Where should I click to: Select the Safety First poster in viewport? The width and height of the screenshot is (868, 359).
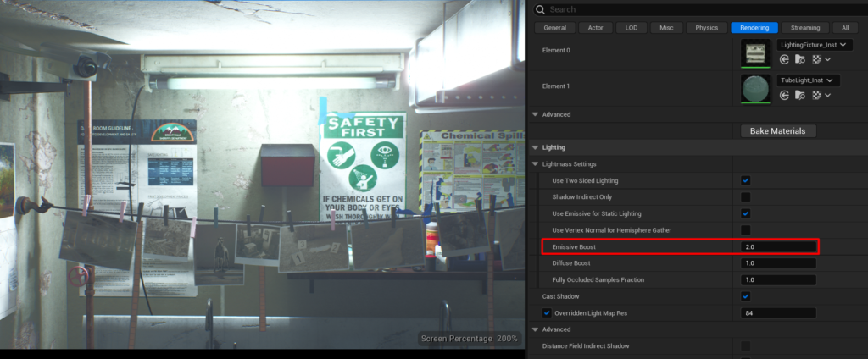click(x=363, y=166)
